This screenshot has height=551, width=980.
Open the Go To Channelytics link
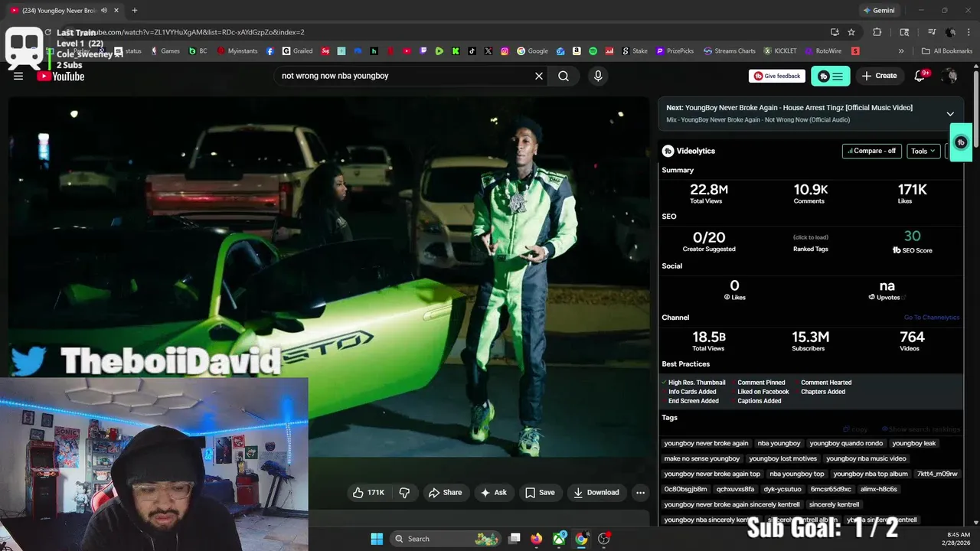(931, 318)
